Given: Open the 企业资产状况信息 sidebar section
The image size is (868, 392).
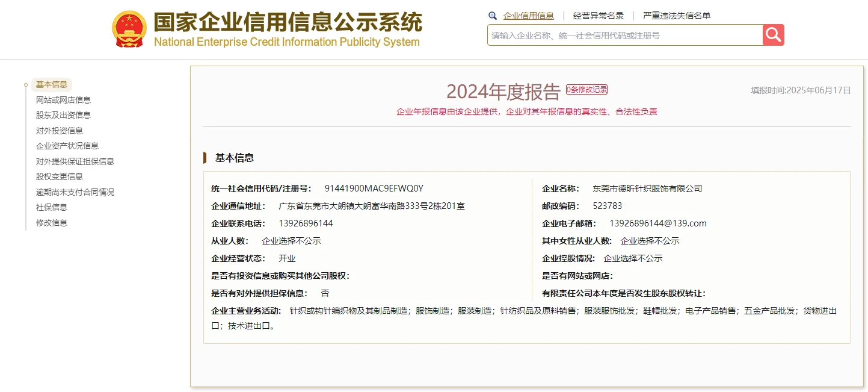Looking at the screenshot, I should [67, 146].
